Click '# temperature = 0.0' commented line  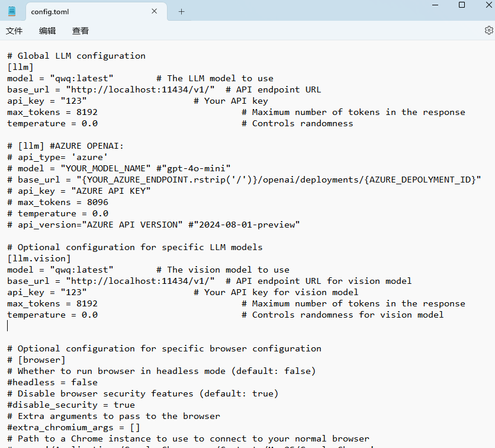pos(58,213)
